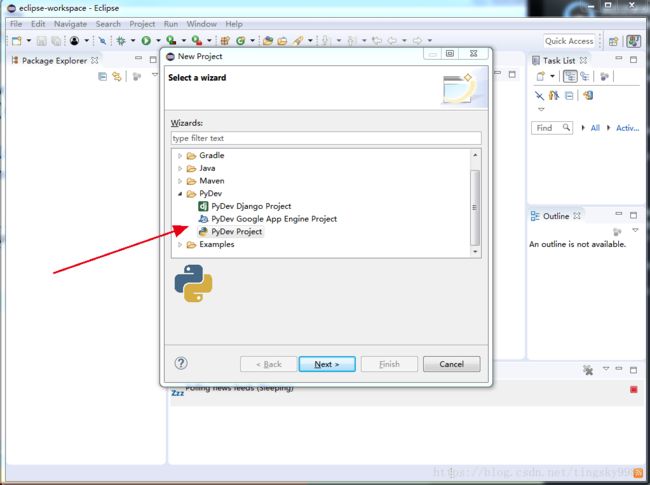Click Remove All Finished Operations icon
The width and height of the screenshot is (650, 485).
[x=588, y=370]
